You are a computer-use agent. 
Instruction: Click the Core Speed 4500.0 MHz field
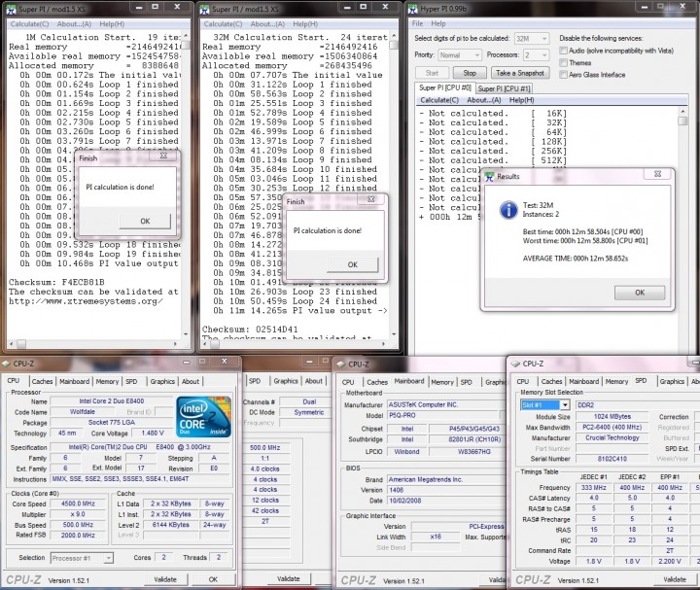[78, 503]
